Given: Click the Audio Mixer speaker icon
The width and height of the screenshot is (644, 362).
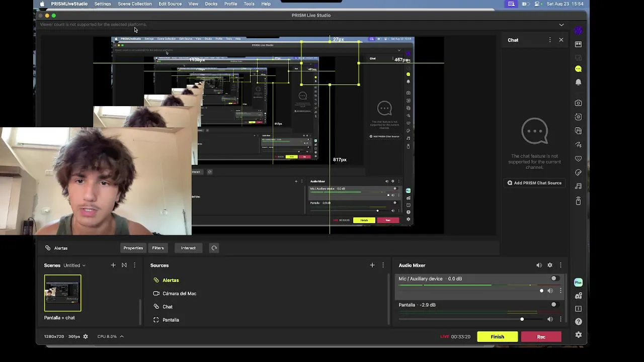Looking at the screenshot, I should click(539, 265).
